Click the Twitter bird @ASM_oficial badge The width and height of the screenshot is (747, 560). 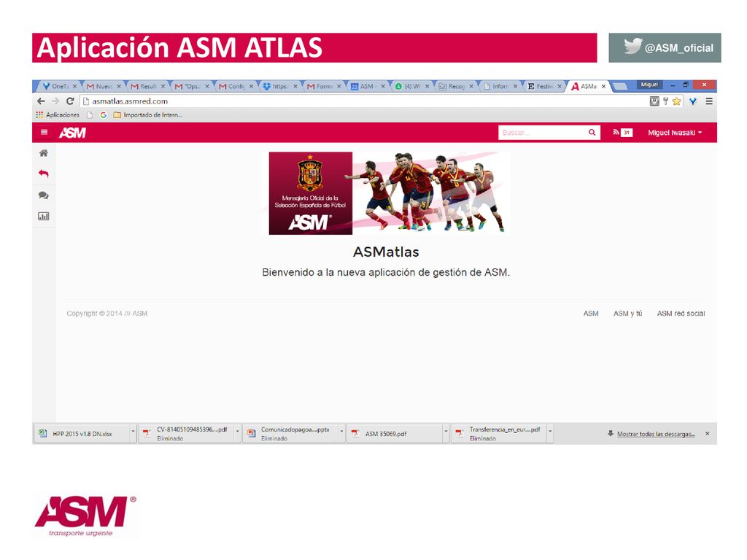(x=665, y=47)
